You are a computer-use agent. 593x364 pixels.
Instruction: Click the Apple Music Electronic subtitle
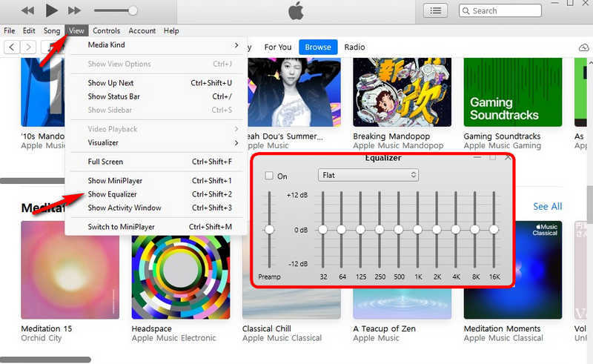173,338
